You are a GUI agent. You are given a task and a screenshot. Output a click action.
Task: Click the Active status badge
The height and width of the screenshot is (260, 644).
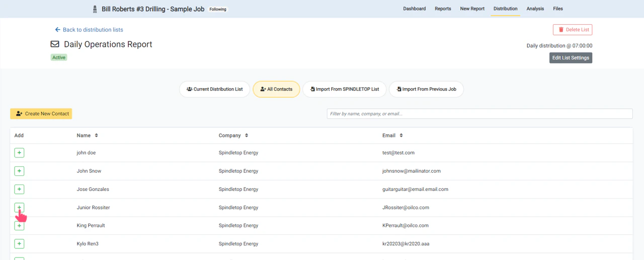(x=59, y=57)
